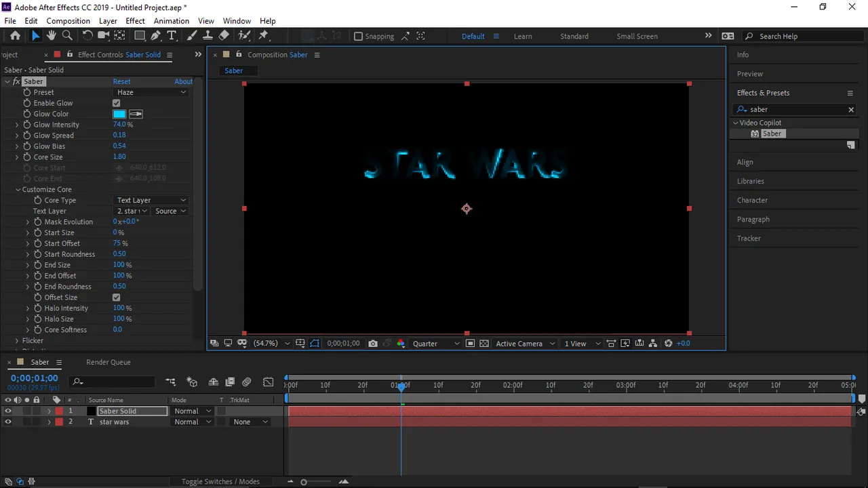Select the Pan Behind anchor point tool
This screenshot has height=488, width=868.
point(119,36)
